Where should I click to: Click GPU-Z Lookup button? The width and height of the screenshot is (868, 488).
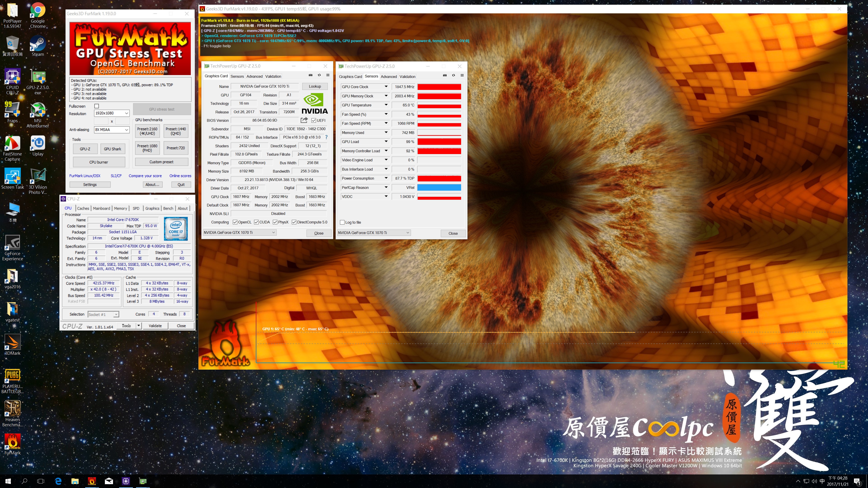315,86
